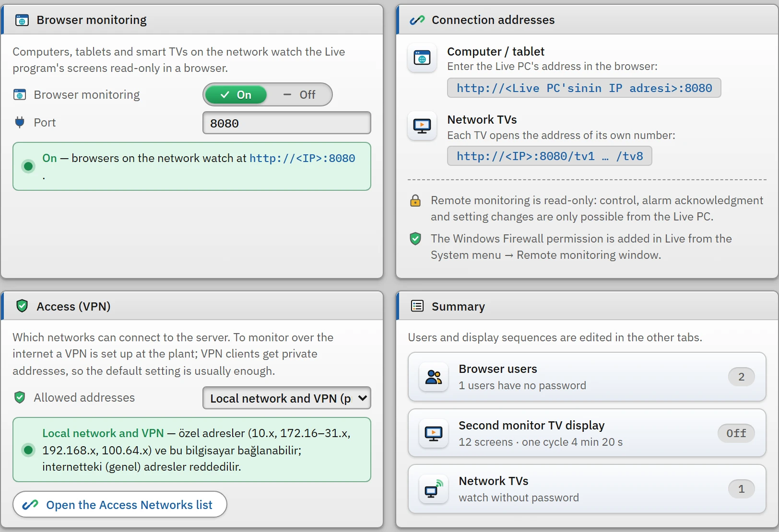Click the Network TVs broadcast icon in Summary
Image resolution: width=779 pixels, height=532 pixels.
[x=434, y=489]
